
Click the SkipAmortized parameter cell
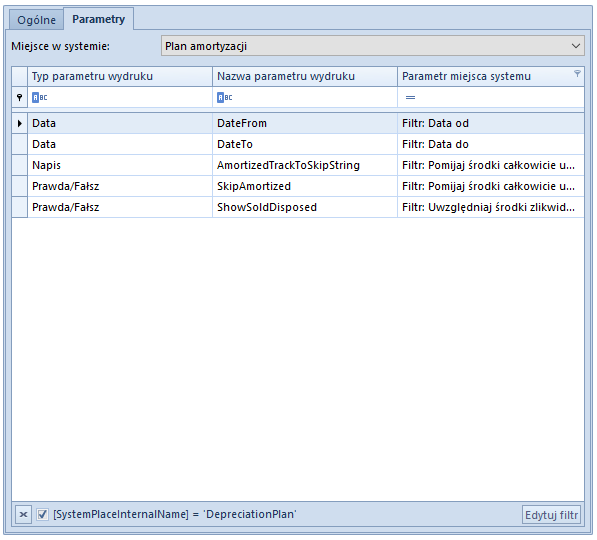coord(305,186)
